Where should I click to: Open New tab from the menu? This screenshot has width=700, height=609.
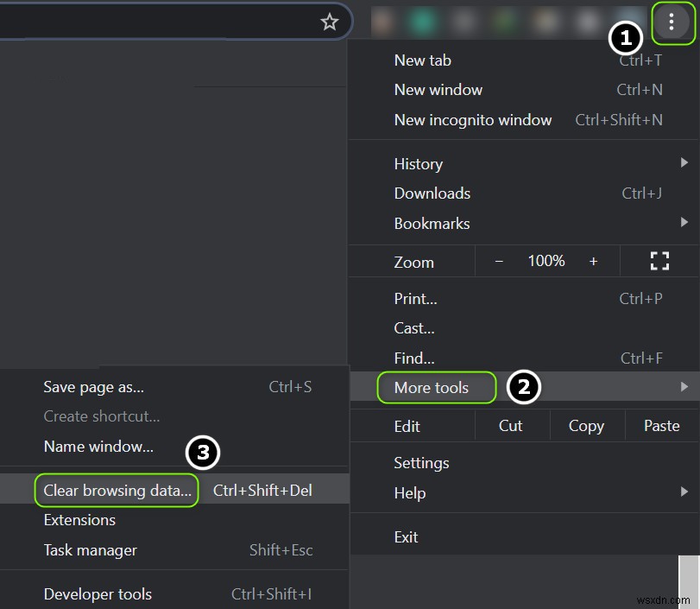click(x=523, y=60)
